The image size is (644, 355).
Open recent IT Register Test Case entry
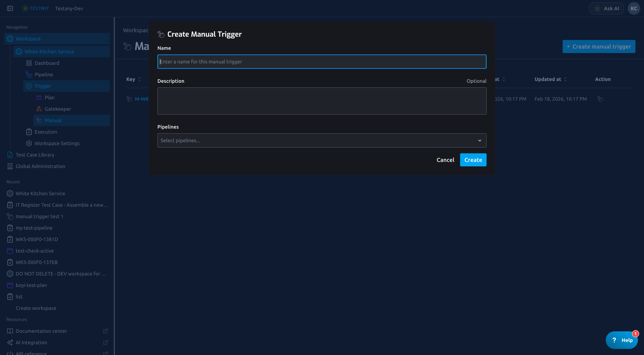pos(57,205)
